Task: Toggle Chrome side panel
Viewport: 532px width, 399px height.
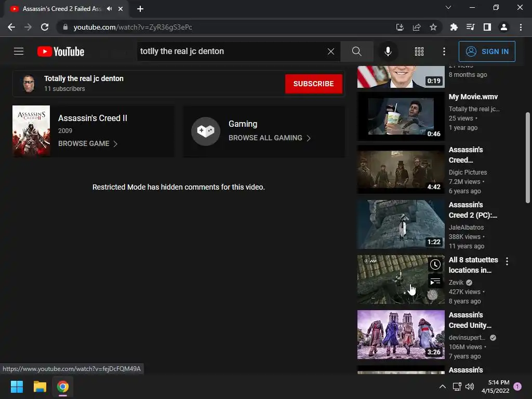Action: pyautogui.click(x=487, y=27)
